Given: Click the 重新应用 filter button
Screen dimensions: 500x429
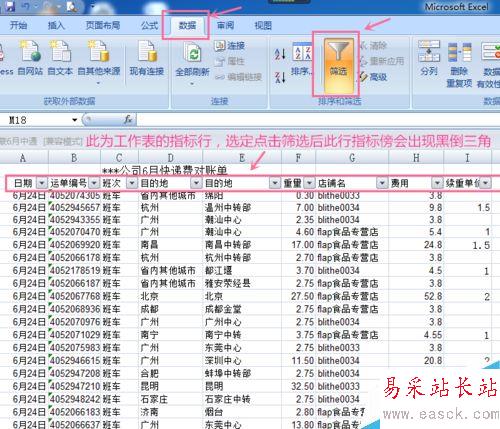Looking at the screenshot, I should (x=382, y=61).
